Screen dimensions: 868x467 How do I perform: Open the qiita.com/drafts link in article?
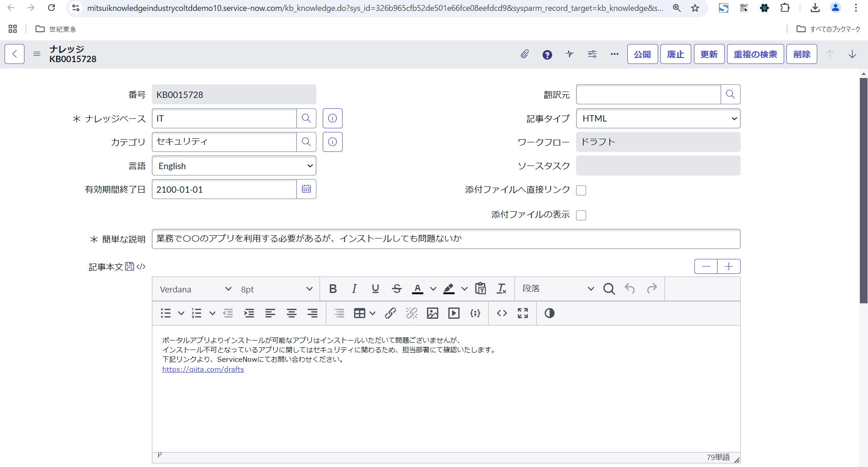203,370
